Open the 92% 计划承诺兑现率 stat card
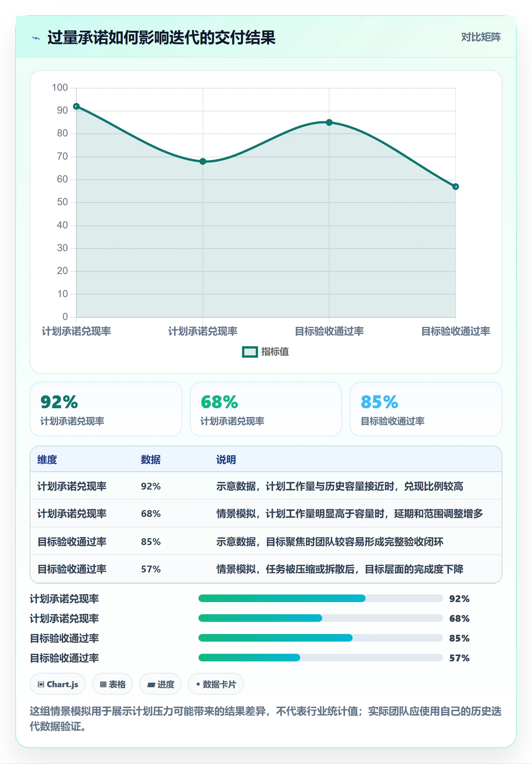This screenshot has width=532, height=764. [x=106, y=409]
